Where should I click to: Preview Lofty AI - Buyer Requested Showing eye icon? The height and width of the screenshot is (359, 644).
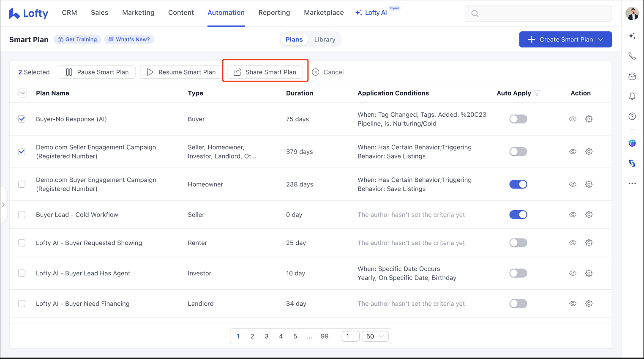pos(573,243)
